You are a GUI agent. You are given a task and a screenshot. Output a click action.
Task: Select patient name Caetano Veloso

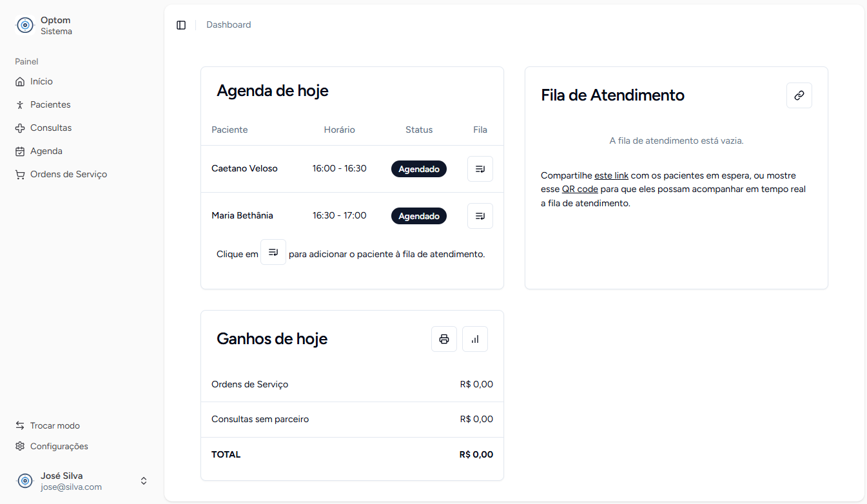[244, 169]
